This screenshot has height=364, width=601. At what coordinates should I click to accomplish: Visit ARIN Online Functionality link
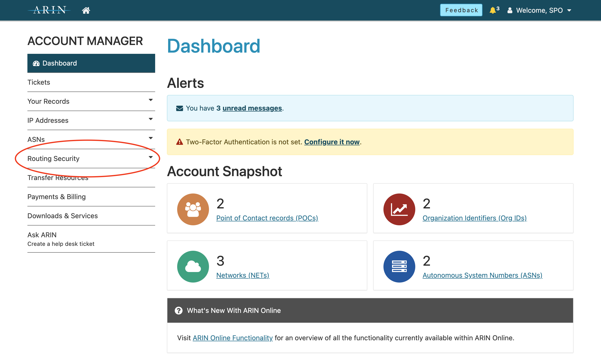(x=233, y=338)
